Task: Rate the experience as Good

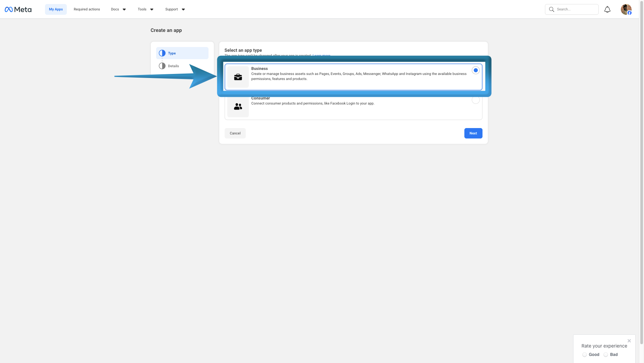Action: pyautogui.click(x=585, y=355)
